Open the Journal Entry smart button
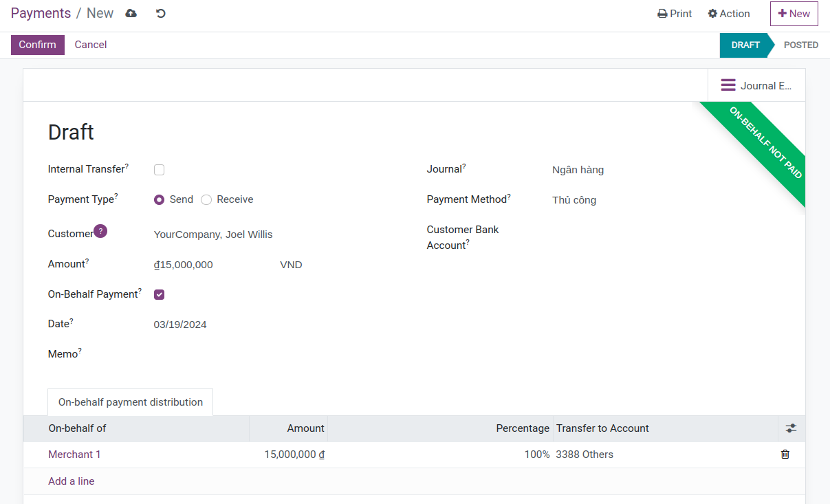The image size is (830, 504). pos(756,85)
